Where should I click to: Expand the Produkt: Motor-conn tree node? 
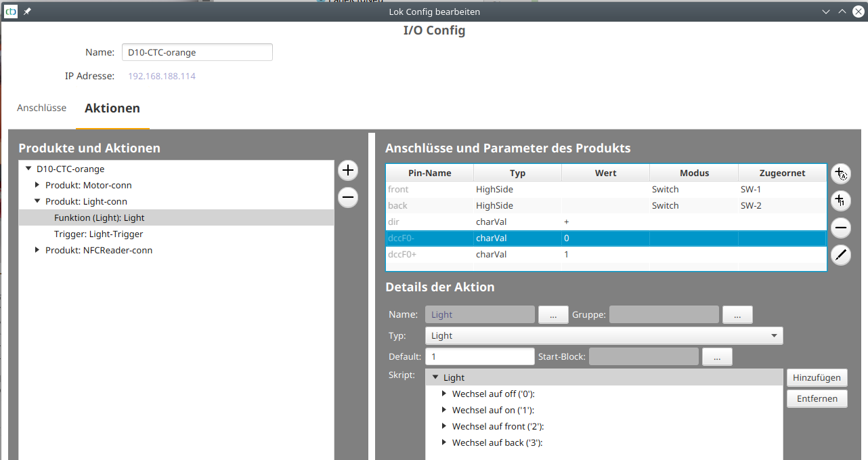coord(37,185)
